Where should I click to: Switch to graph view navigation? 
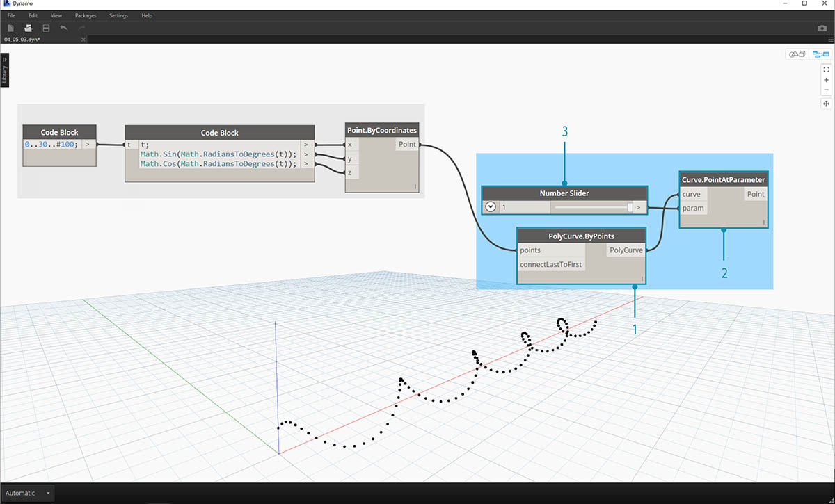pos(821,54)
